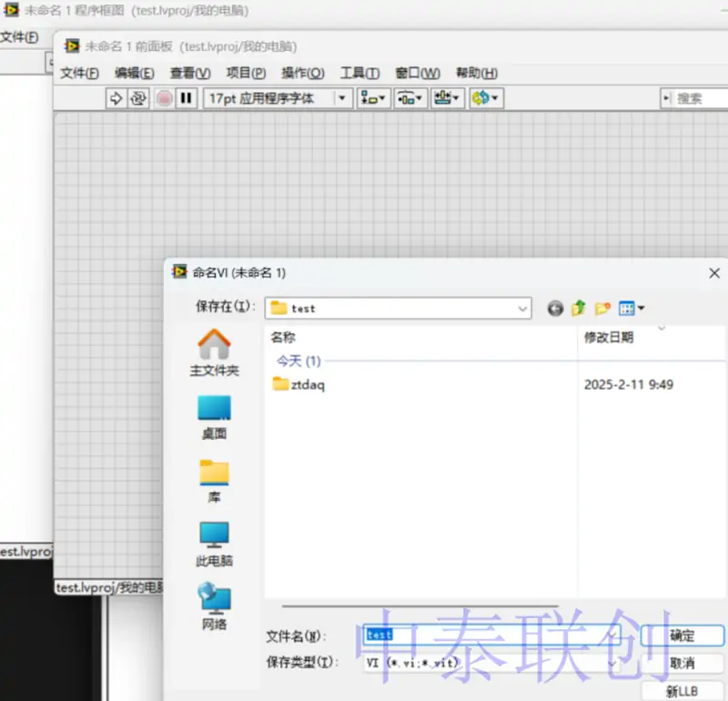The height and width of the screenshot is (701, 728).
Task: Open the application font dropdown
Action: point(343,98)
